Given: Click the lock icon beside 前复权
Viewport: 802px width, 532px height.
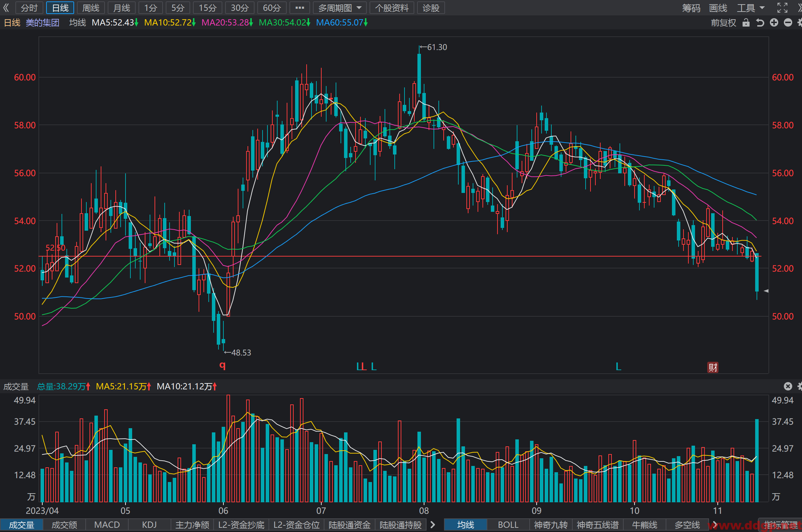Looking at the screenshot, I should click(746, 23).
